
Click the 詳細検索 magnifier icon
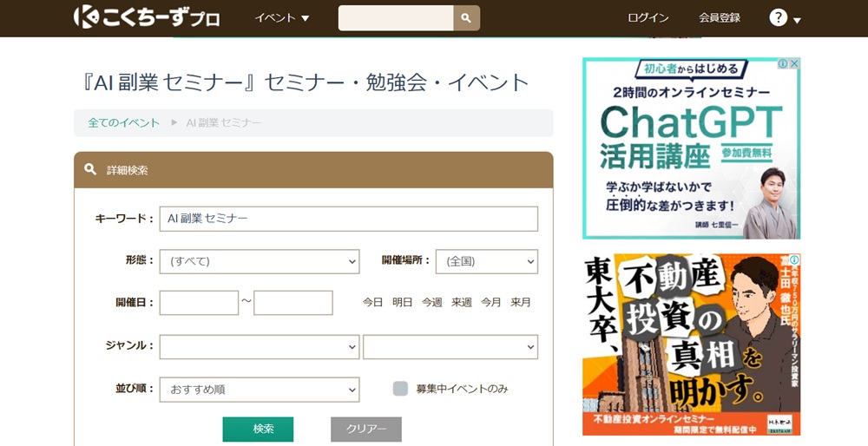click(x=90, y=169)
